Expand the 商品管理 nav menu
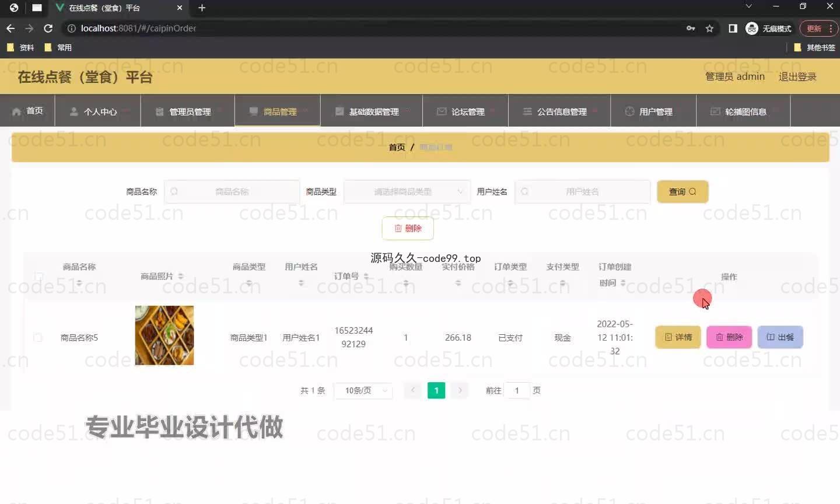 (x=278, y=111)
